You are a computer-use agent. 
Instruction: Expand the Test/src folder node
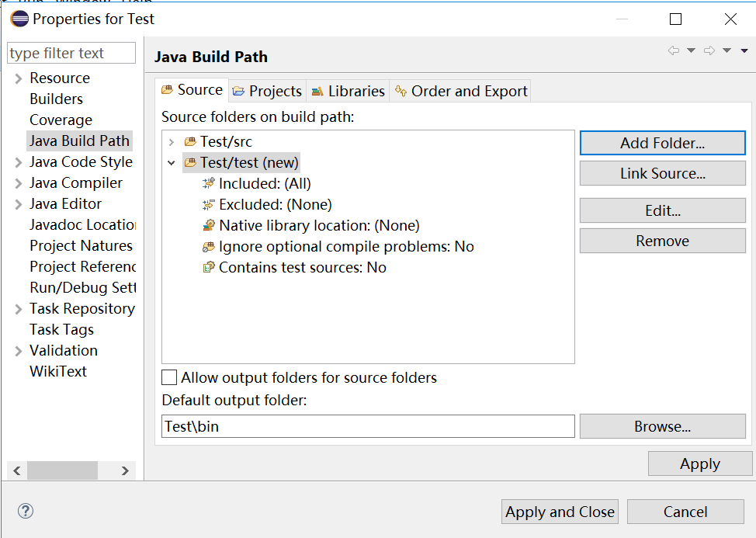tap(172, 142)
